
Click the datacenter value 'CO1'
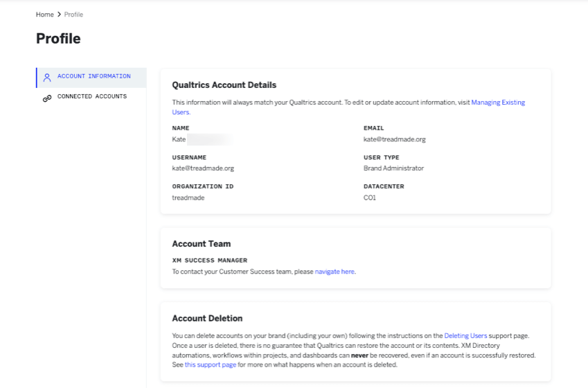(369, 197)
